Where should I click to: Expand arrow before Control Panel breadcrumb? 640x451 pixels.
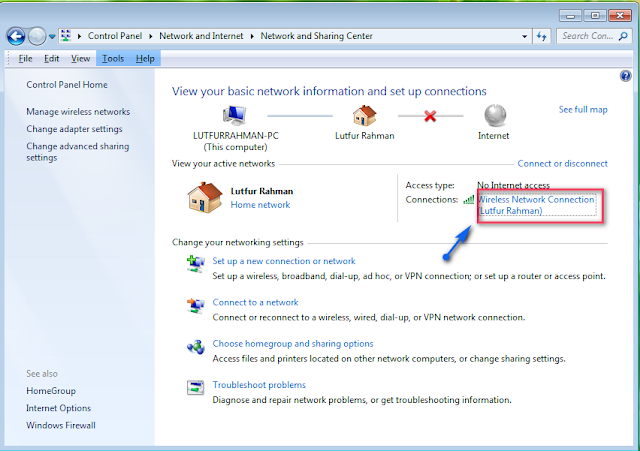point(79,36)
